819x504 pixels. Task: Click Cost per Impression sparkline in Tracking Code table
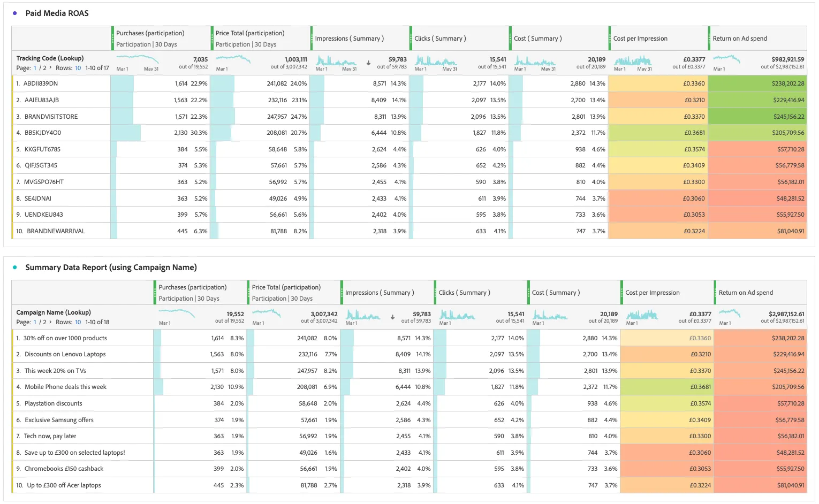coord(633,60)
